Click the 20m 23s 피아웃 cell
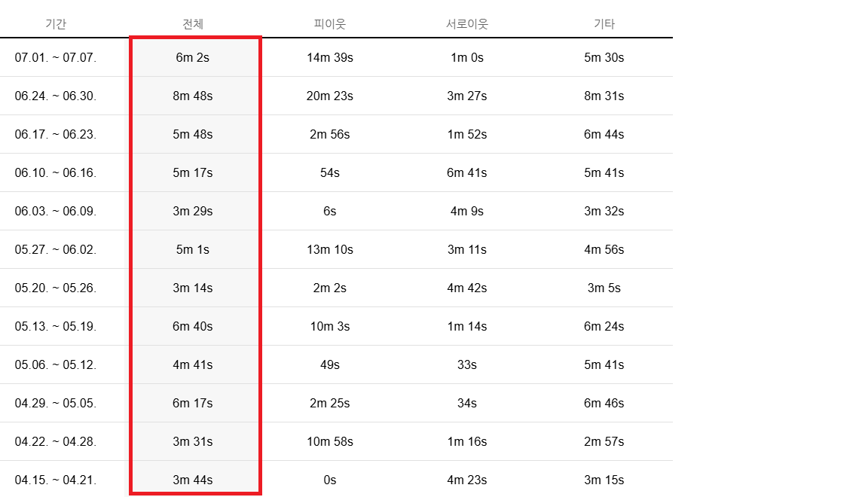This screenshot has width=868, height=497. pyautogui.click(x=329, y=96)
